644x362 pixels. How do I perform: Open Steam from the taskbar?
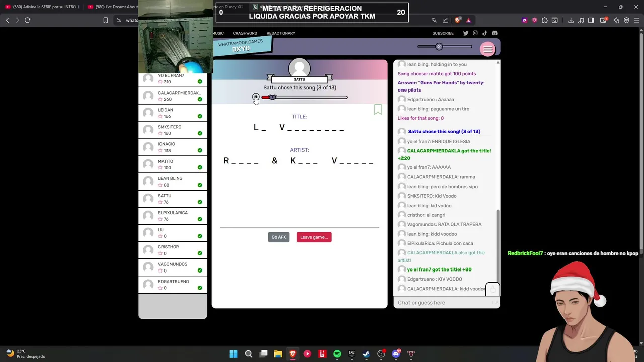(x=366, y=354)
